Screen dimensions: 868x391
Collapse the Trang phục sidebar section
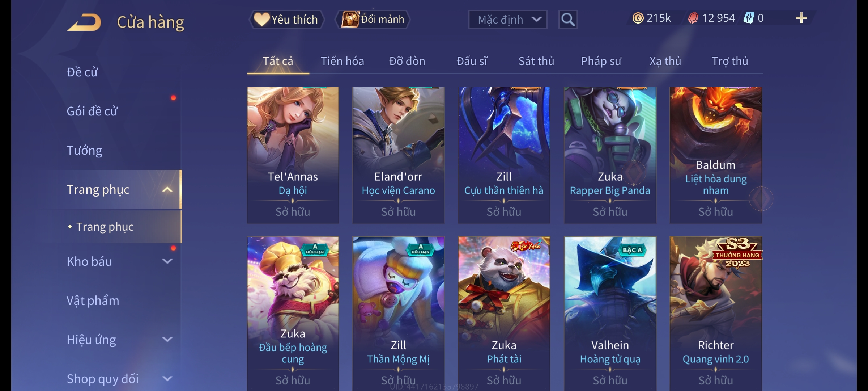pyautogui.click(x=167, y=190)
